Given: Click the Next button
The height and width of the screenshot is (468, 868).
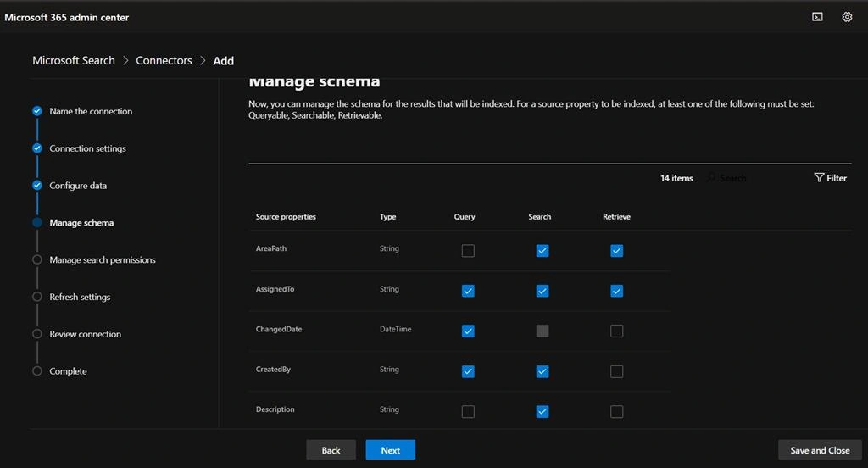Looking at the screenshot, I should tap(390, 449).
